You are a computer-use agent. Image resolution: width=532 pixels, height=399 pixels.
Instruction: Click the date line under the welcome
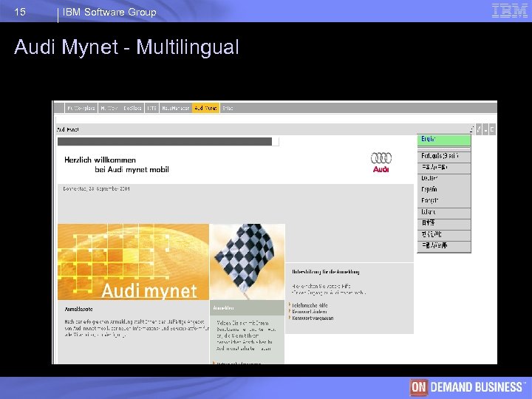(96, 188)
